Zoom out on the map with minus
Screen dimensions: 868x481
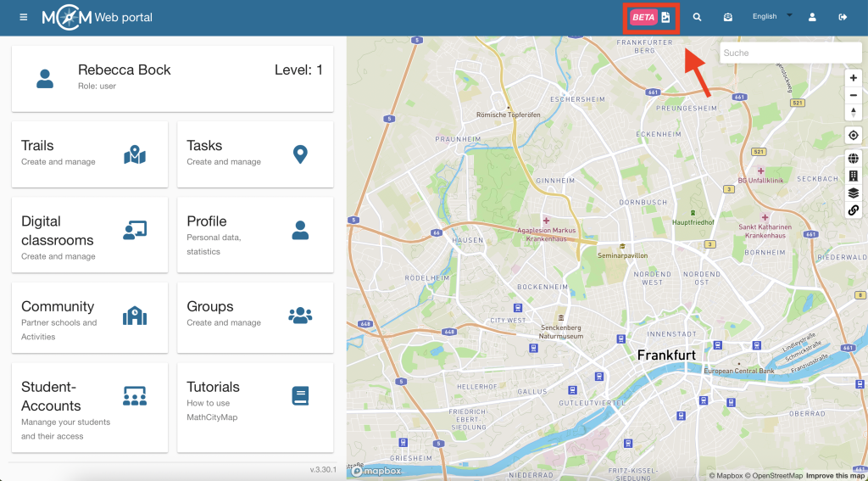(x=853, y=95)
